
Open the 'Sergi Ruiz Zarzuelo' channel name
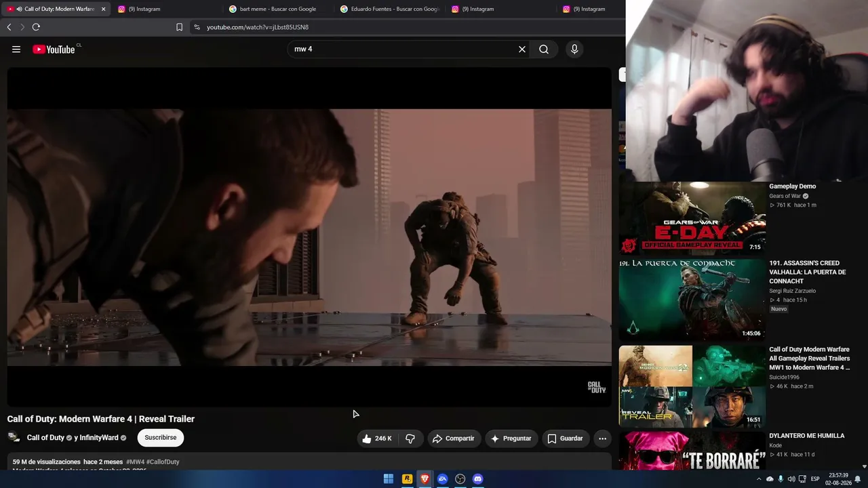[793, 291]
